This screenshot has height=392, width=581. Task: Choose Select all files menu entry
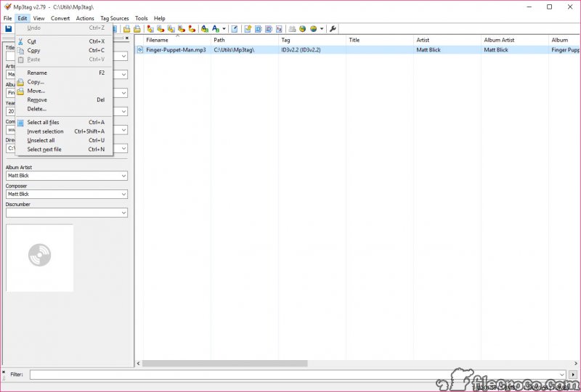(64, 122)
